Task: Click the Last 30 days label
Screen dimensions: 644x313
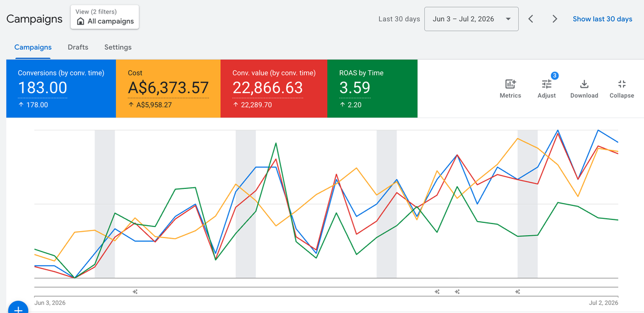Action: pyautogui.click(x=399, y=19)
